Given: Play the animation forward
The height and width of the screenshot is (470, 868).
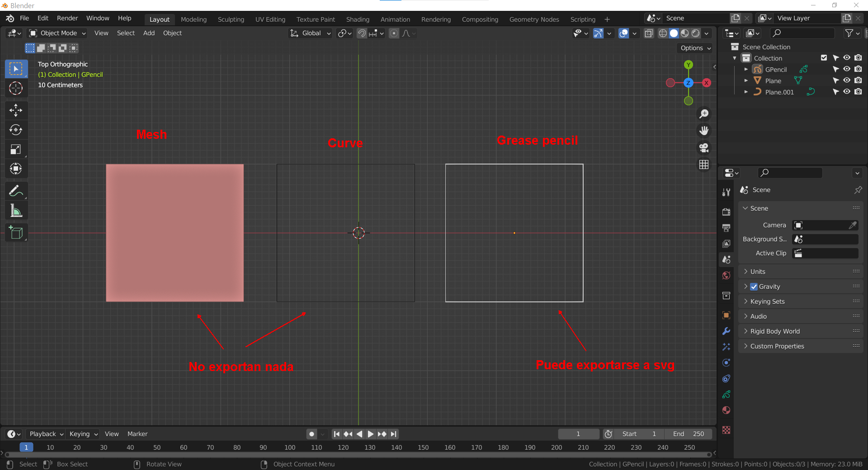Looking at the screenshot, I should coord(370,434).
